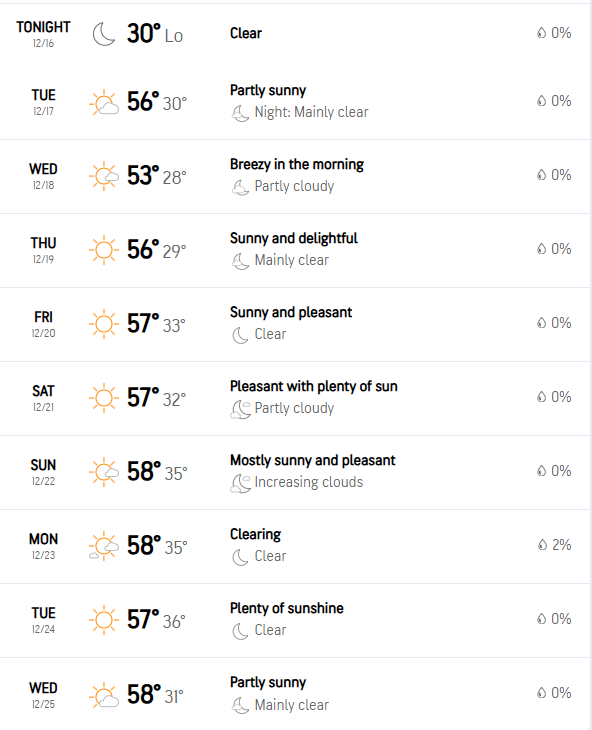Screen dimensions: 592x730
Task: Click the 57° 36° temperatures for TUE 12/24
Action: point(156,620)
